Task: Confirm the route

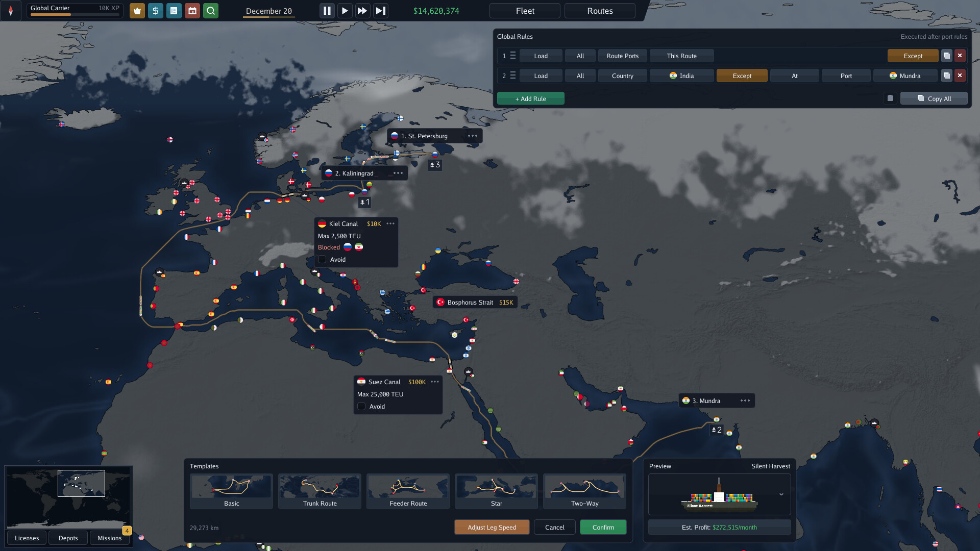Action: click(603, 527)
